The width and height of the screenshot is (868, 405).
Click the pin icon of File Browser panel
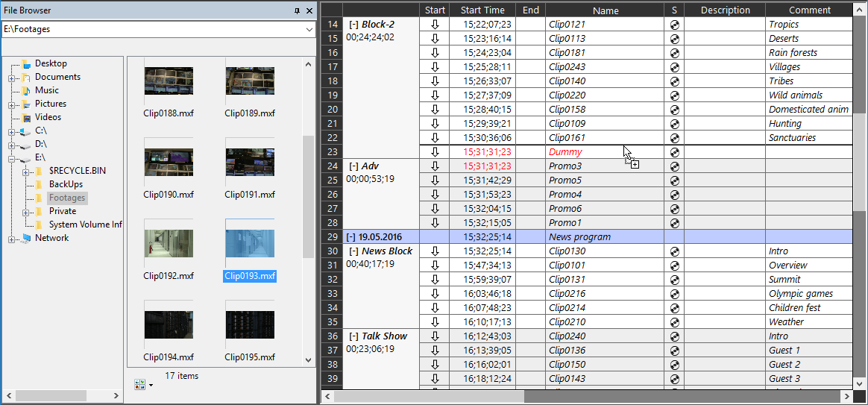click(x=298, y=10)
